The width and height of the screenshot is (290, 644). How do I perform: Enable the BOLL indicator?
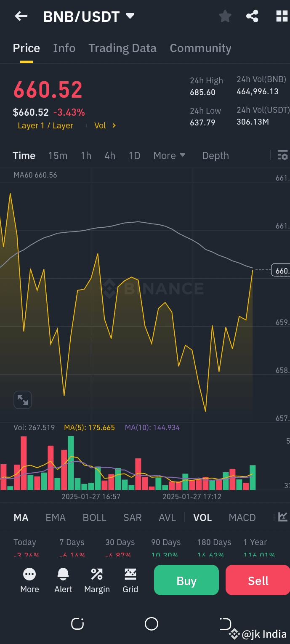pyautogui.click(x=94, y=517)
